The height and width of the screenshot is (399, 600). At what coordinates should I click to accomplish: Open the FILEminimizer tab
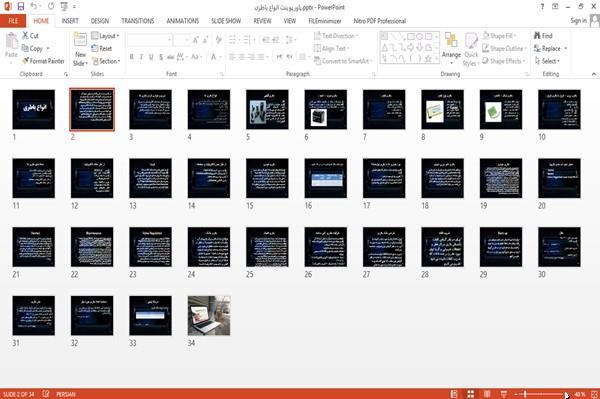[x=325, y=21]
